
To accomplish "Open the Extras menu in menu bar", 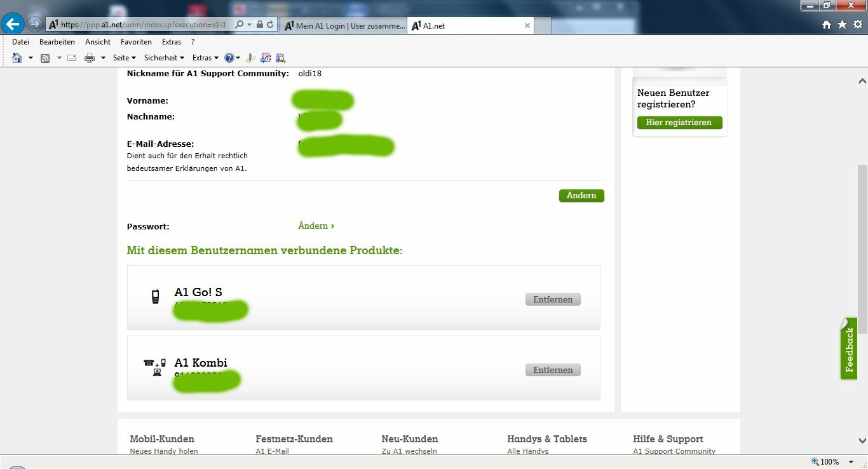I will 172,42.
